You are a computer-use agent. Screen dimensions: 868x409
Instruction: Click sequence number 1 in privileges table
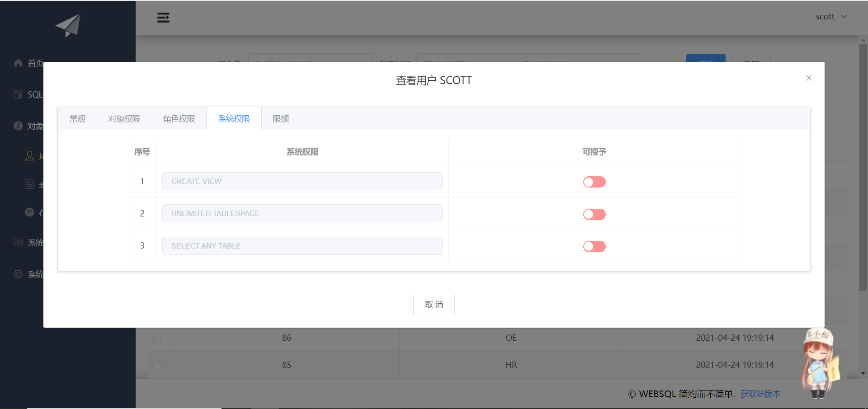(142, 181)
